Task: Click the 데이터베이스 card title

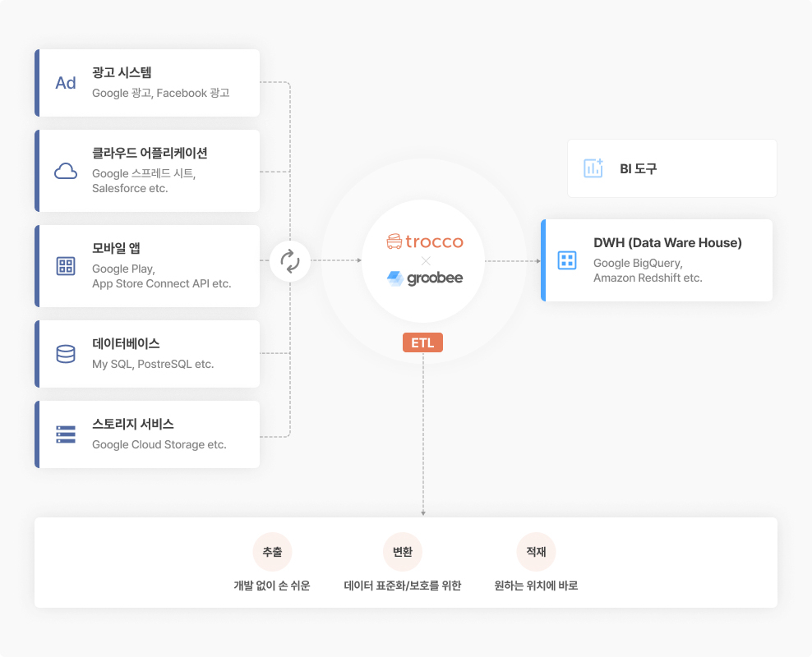Action: 126,343
